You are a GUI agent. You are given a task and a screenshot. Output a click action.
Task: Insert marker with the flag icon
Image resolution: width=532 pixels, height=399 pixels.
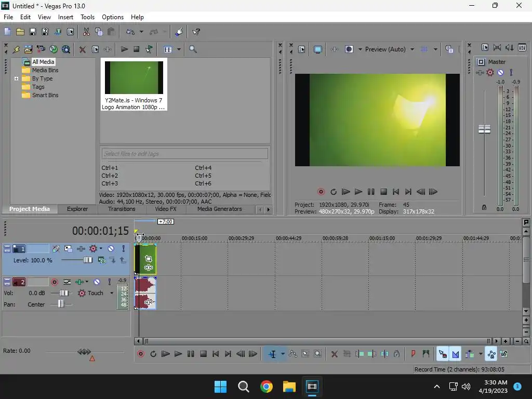tap(413, 354)
